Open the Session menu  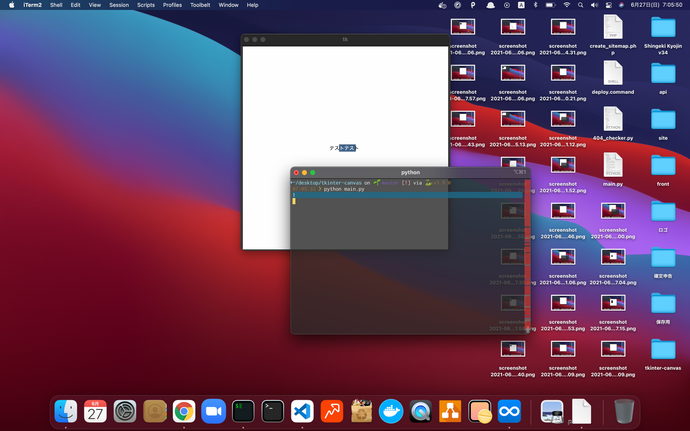[x=119, y=5]
